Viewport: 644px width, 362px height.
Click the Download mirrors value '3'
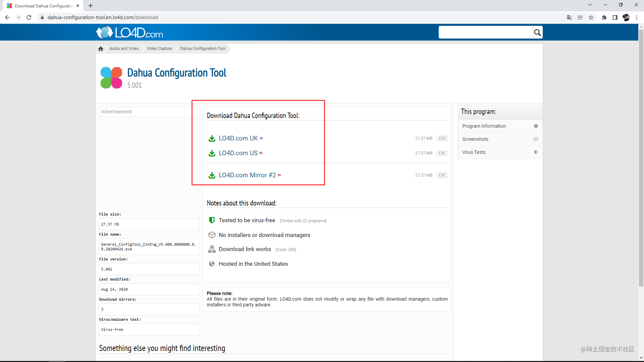[x=149, y=309]
